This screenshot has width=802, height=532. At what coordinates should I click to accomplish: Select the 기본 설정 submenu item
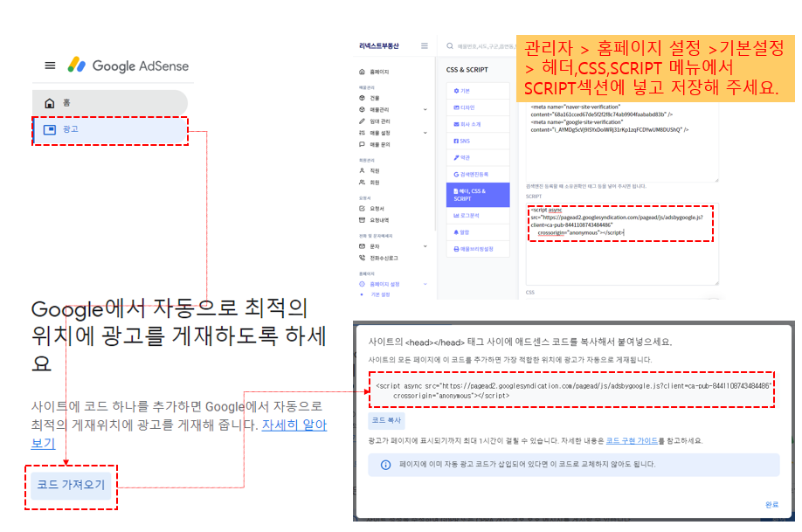coord(380,294)
